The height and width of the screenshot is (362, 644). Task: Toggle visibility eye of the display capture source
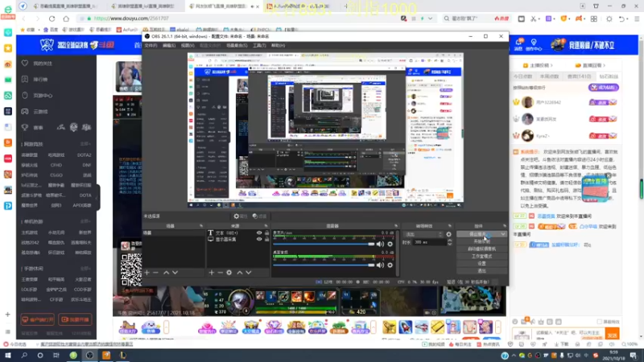(259, 239)
